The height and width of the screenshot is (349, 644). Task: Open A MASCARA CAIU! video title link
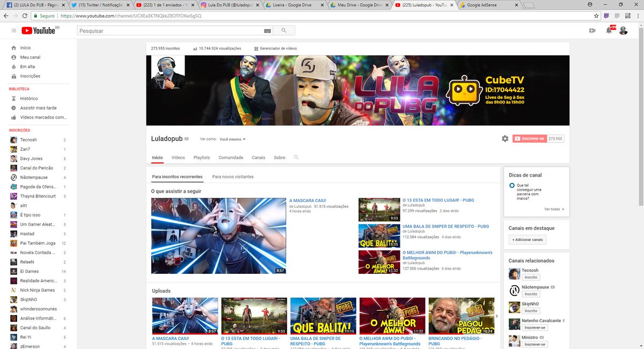click(308, 201)
